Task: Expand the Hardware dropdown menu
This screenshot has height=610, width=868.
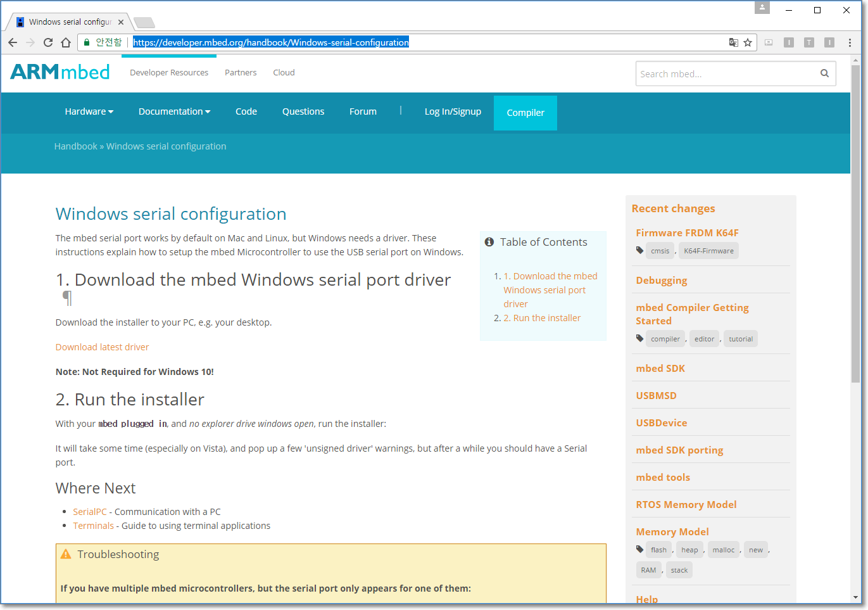Action: click(89, 111)
